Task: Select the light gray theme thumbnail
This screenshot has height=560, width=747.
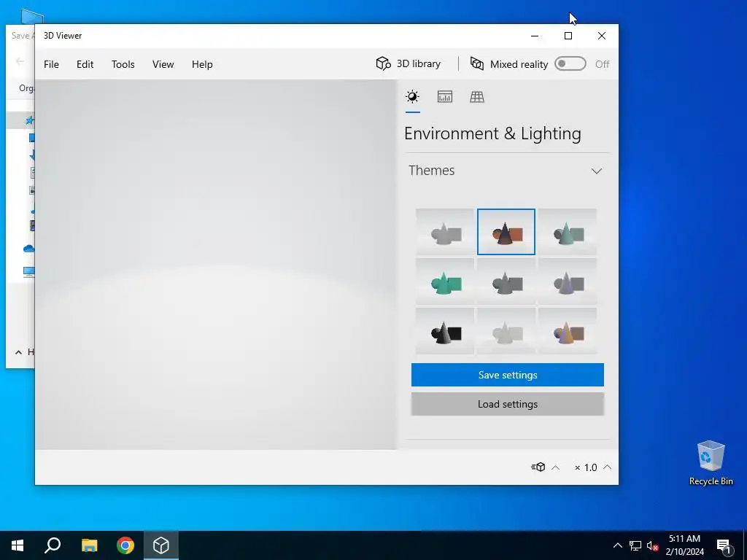Action: coord(445,232)
